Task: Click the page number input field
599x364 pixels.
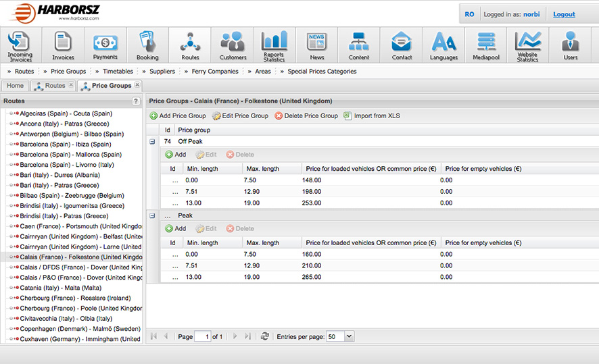Action: [x=202, y=336]
